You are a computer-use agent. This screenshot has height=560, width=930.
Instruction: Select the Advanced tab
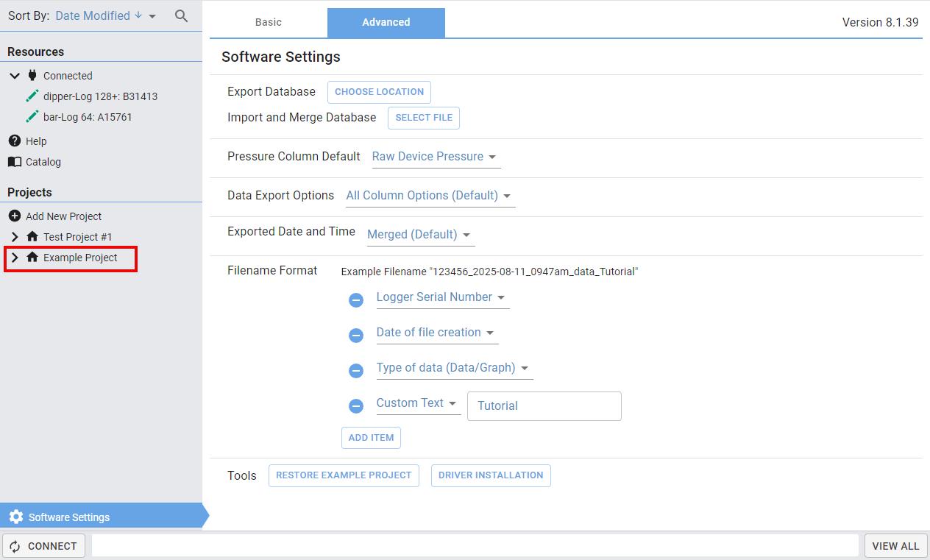[386, 22]
